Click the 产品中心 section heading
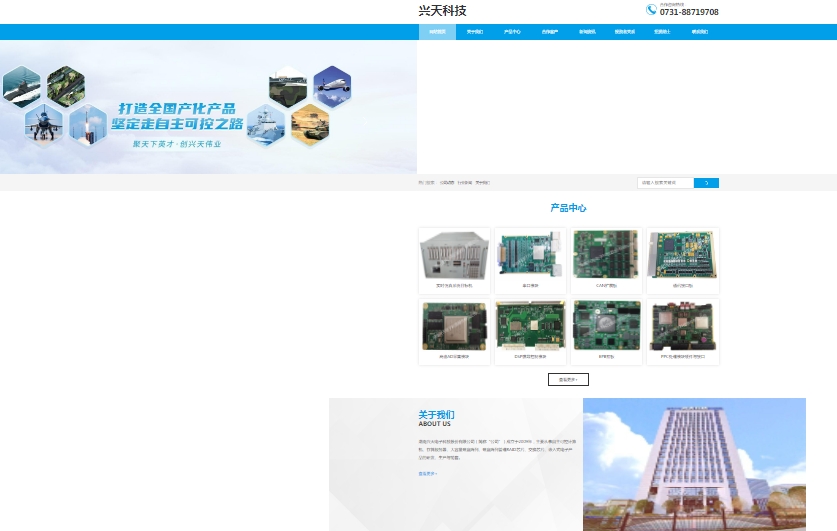This screenshot has height=531, width=837. pyautogui.click(x=568, y=208)
